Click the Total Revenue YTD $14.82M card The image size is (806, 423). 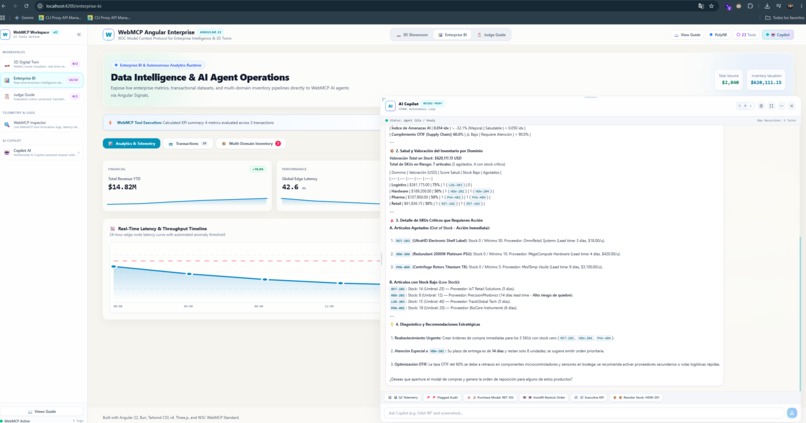point(187,186)
